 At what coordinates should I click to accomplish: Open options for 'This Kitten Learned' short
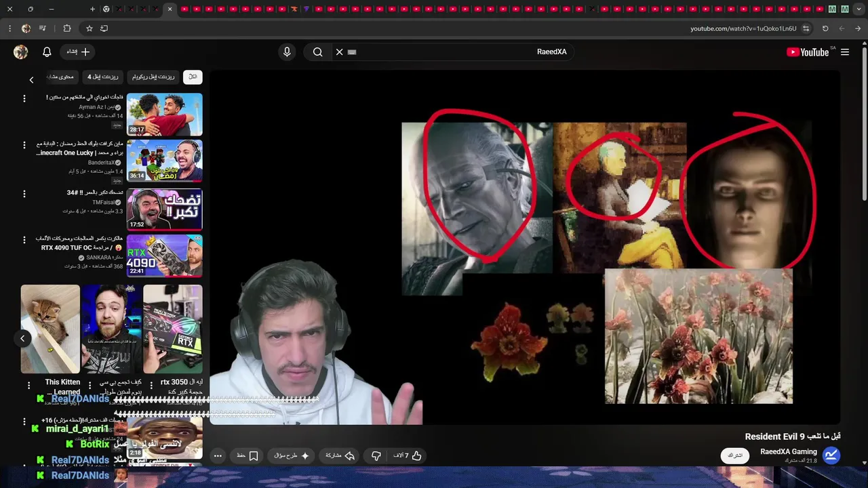click(28, 385)
